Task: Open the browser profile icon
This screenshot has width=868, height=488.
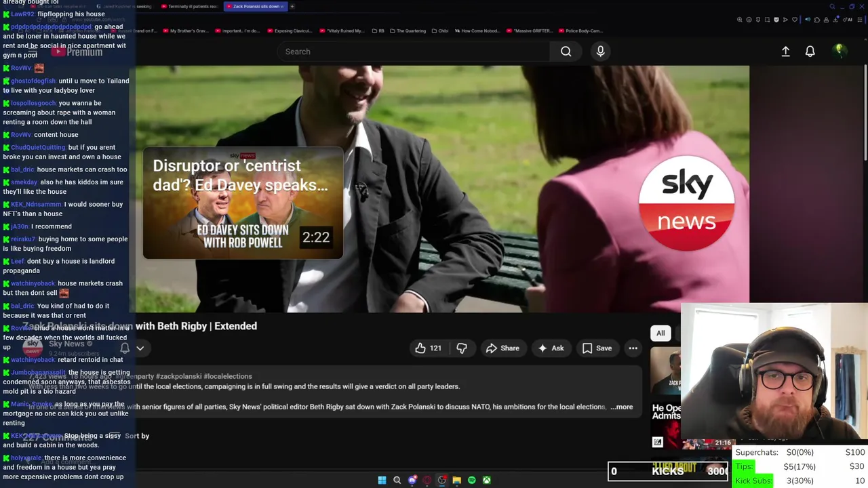Action: click(x=826, y=20)
